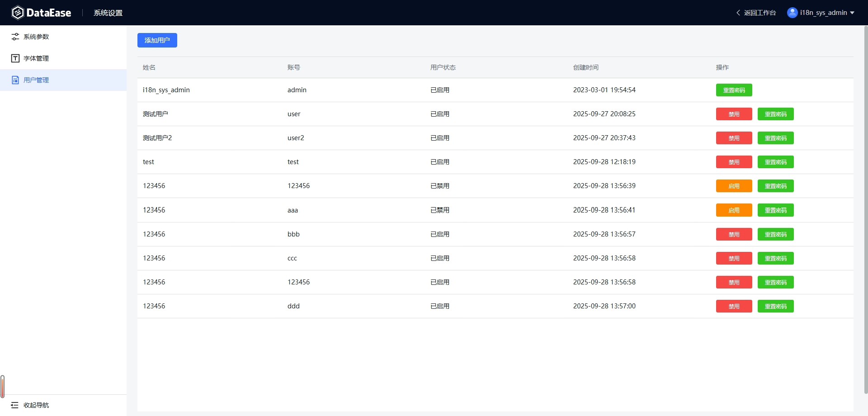Screen dimensions: 868x416
Task: Disable the user2 account
Action: 734,138
